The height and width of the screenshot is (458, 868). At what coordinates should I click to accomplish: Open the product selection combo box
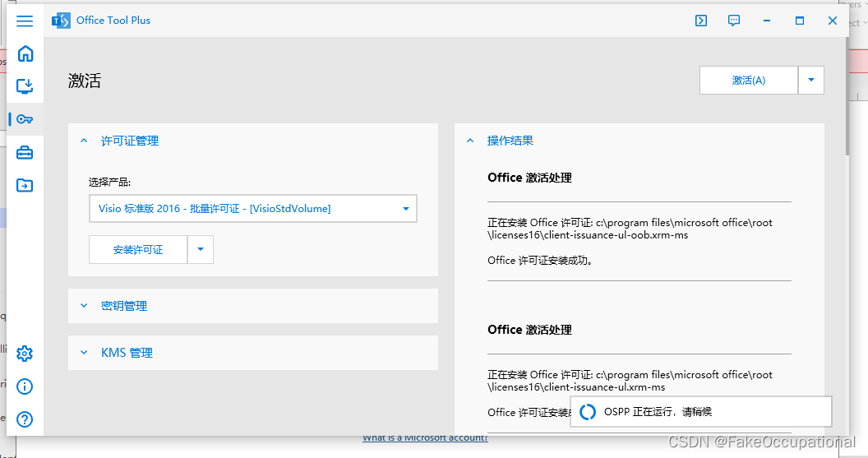(x=253, y=208)
